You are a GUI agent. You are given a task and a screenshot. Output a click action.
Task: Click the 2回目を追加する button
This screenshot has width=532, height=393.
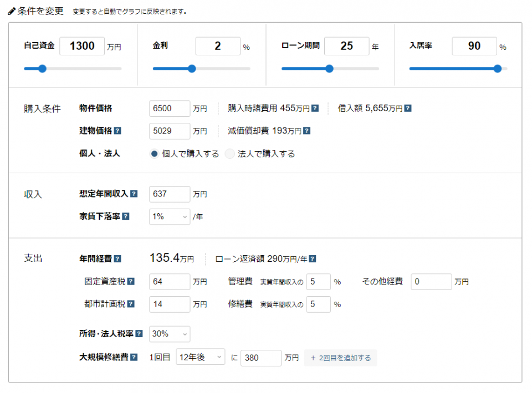(340, 358)
